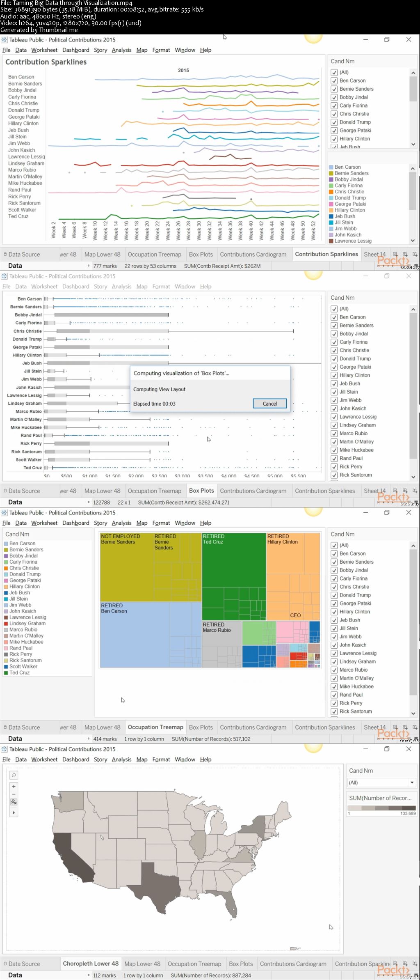Click Ted Cruz swatch in Treemap legend
Screen dimensions: 420x980
[6, 673]
